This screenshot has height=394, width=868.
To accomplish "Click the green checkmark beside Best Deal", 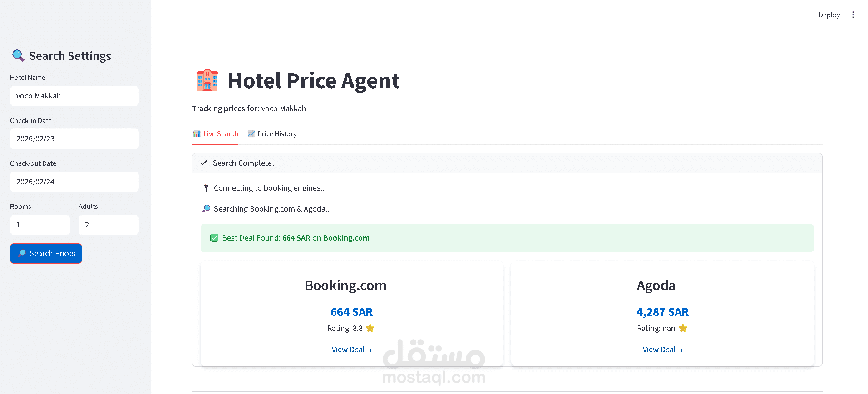I will click(x=214, y=238).
